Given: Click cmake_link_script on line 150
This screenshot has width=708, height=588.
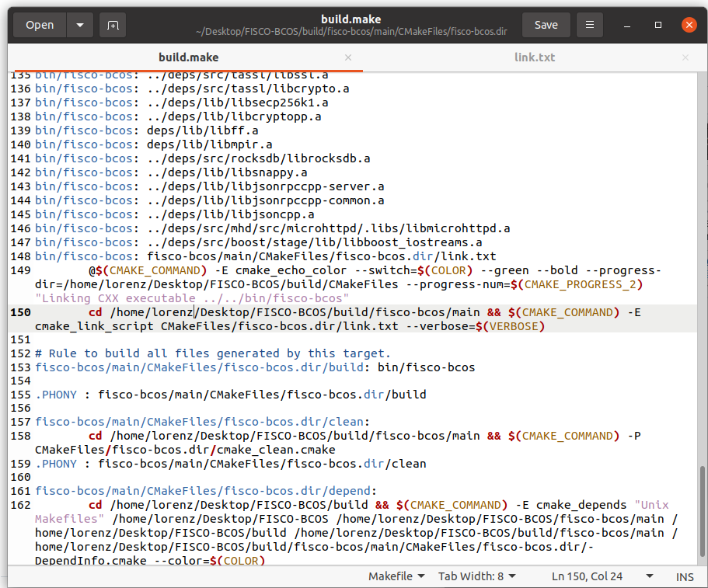Looking at the screenshot, I should click(x=94, y=326).
